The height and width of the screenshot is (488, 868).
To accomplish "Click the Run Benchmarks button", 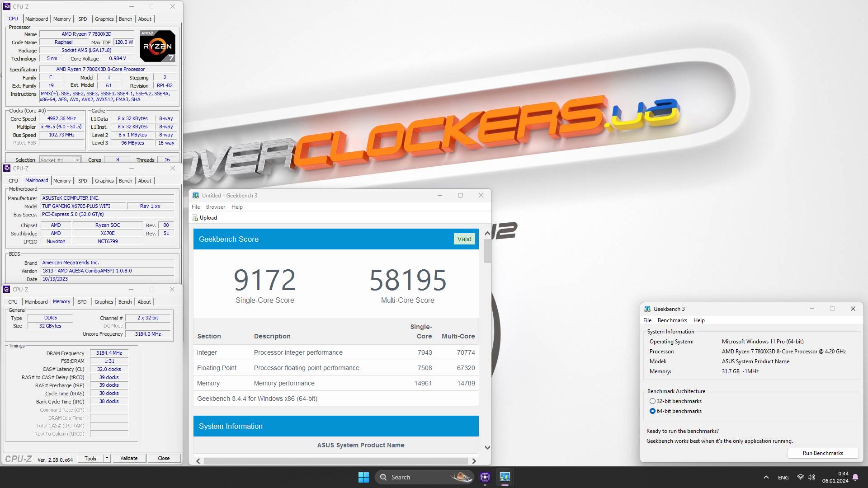I will [823, 453].
